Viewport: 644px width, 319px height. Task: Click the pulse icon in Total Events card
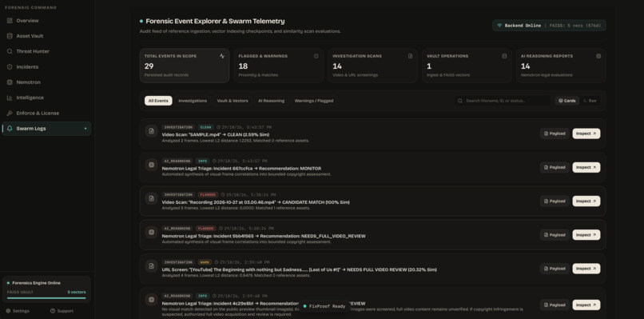tap(222, 56)
